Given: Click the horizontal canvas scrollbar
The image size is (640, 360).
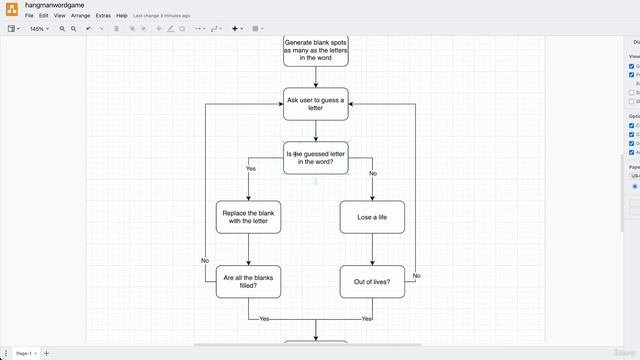Looking at the screenshot, I should coord(308,345).
